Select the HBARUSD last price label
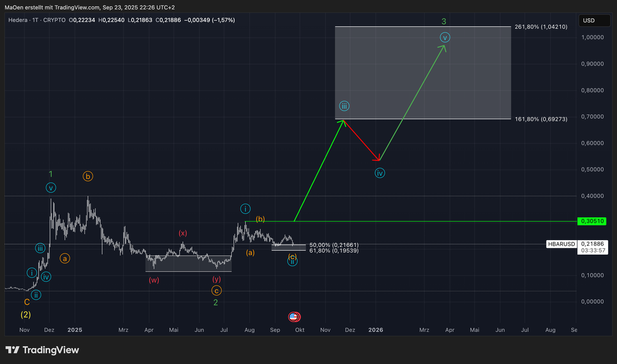 [561, 244]
